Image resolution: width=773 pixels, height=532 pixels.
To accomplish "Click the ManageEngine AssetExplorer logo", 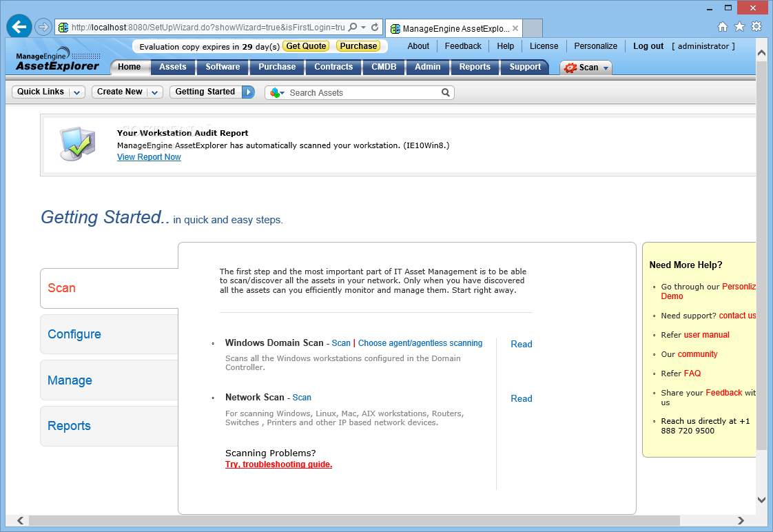I will click(58, 60).
